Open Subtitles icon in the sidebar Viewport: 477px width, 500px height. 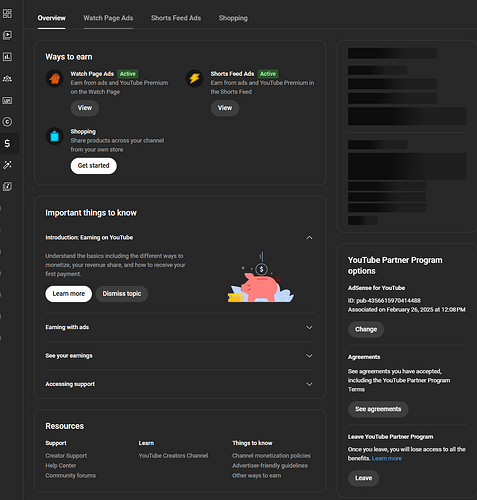[x=7, y=100]
